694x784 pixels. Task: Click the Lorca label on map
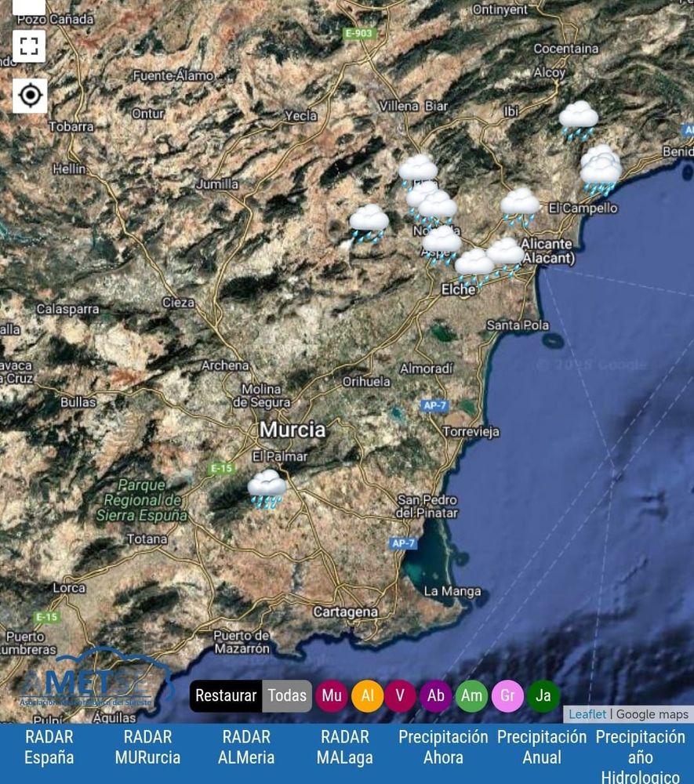(x=69, y=587)
